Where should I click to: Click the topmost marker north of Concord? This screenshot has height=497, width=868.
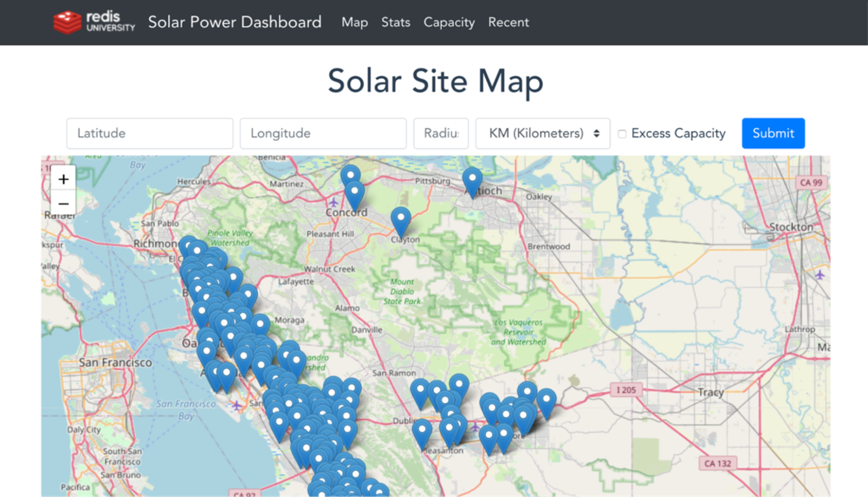(x=351, y=175)
